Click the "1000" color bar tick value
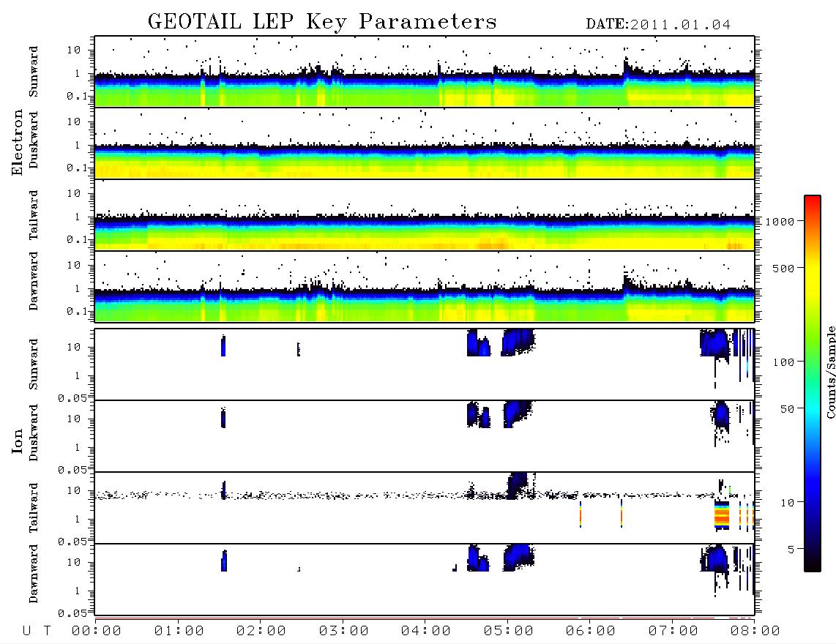 780,222
